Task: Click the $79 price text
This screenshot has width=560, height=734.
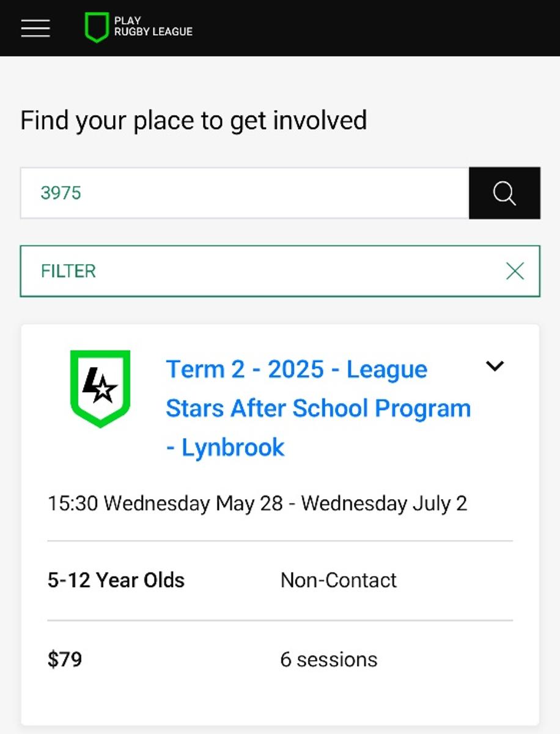Action: tap(65, 659)
